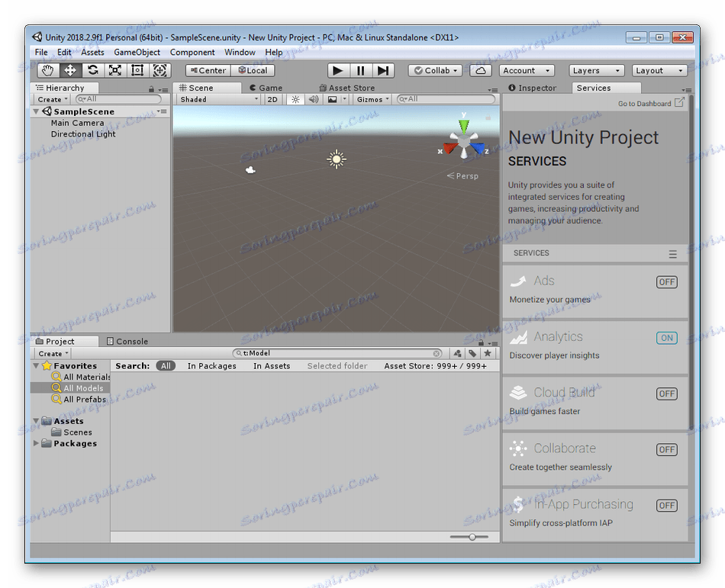725x588 pixels.
Task: Select the Hand tool
Action: tap(48, 70)
